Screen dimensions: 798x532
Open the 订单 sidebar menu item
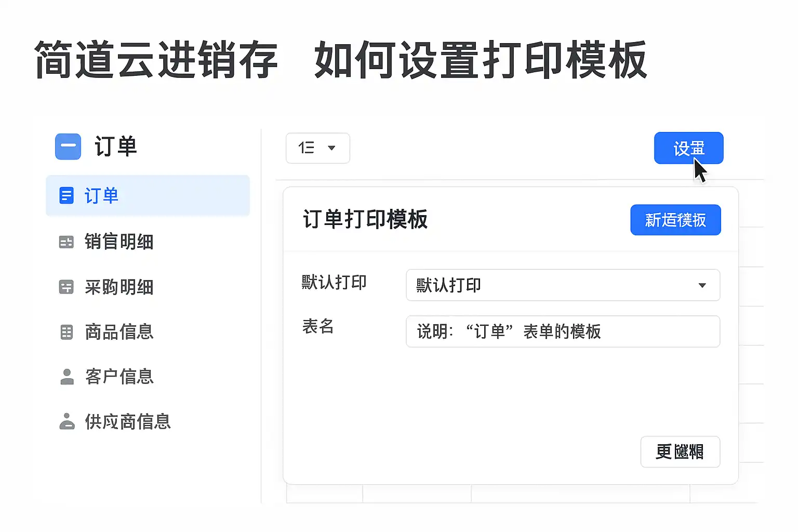[x=148, y=195]
